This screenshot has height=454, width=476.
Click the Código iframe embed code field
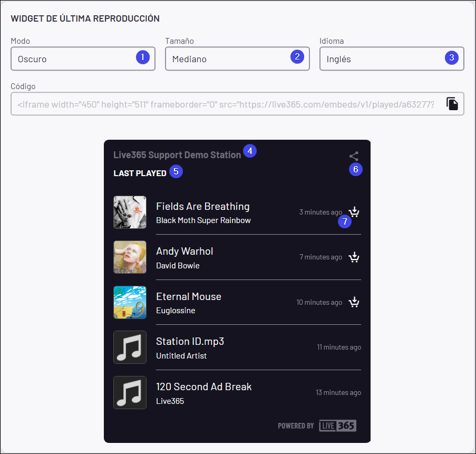pos(237,104)
